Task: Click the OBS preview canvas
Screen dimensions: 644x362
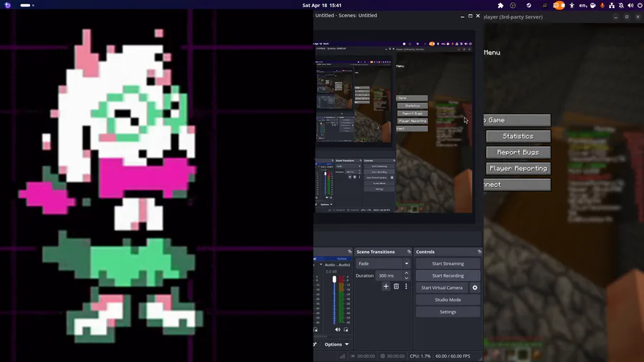Action: [x=394, y=127]
